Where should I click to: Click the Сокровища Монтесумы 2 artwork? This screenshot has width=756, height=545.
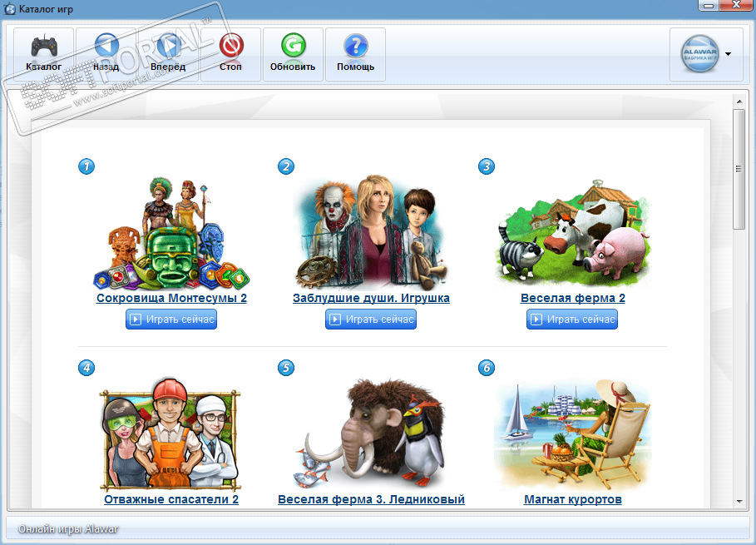pyautogui.click(x=171, y=233)
